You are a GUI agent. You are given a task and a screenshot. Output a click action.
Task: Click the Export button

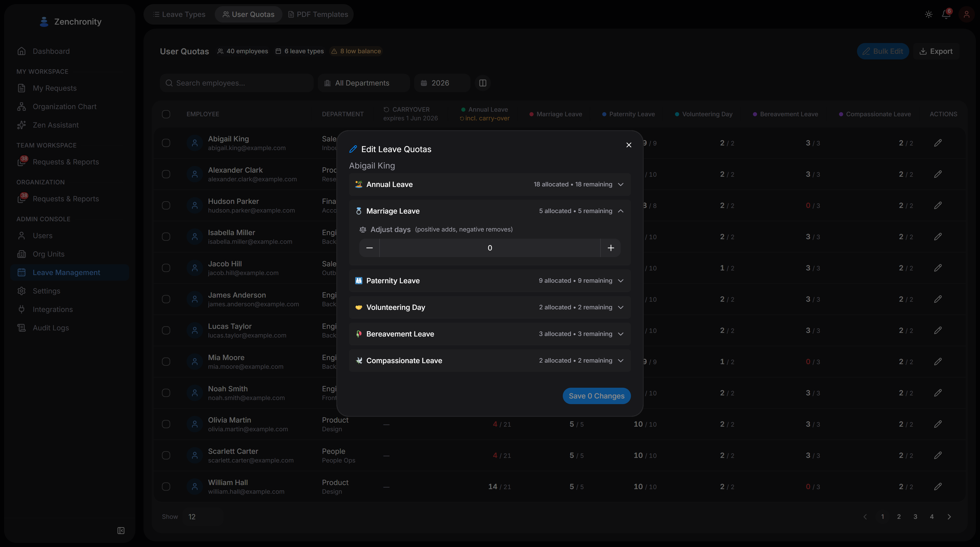[936, 51]
